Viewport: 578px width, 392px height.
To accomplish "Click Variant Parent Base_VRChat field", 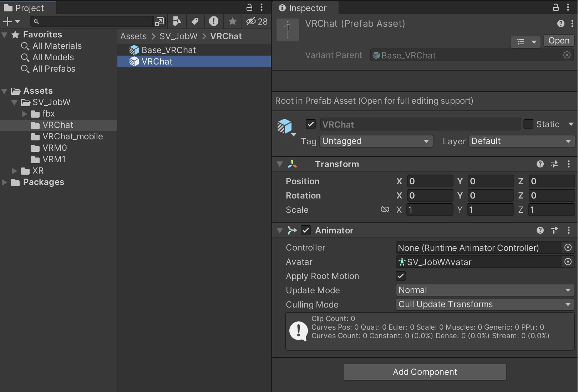I will coord(465,55).
